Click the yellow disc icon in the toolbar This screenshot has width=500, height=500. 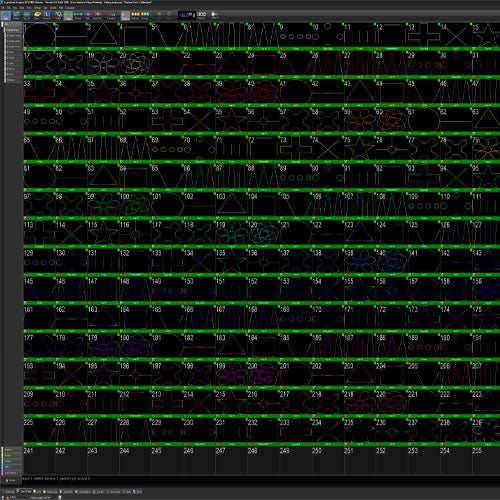point(37,15)
